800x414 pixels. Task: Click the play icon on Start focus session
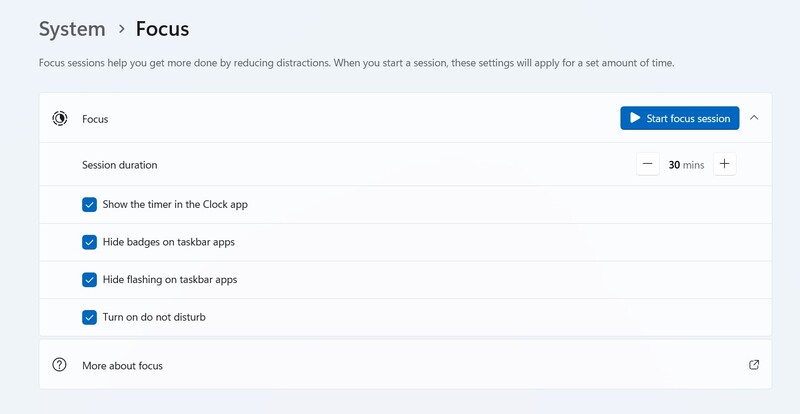coord(635,118)
